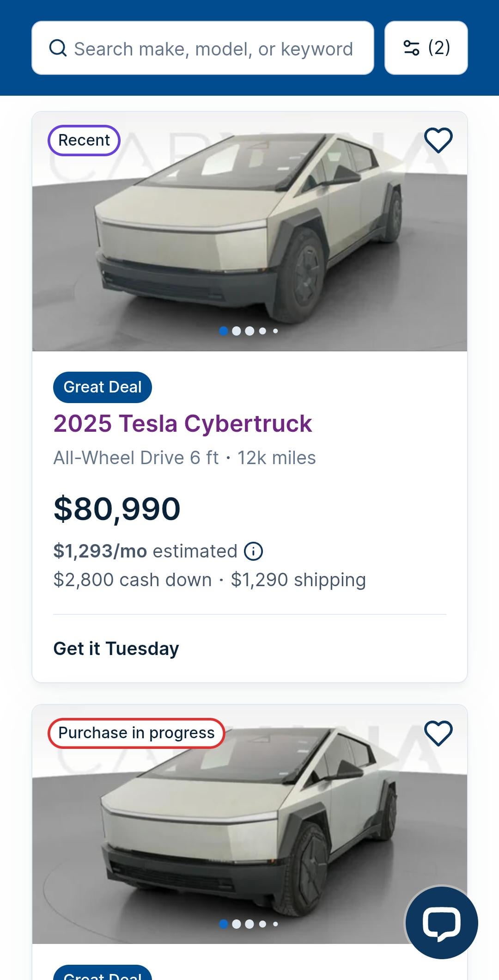Favorite the first Cybertruck with heart icon

438,140
